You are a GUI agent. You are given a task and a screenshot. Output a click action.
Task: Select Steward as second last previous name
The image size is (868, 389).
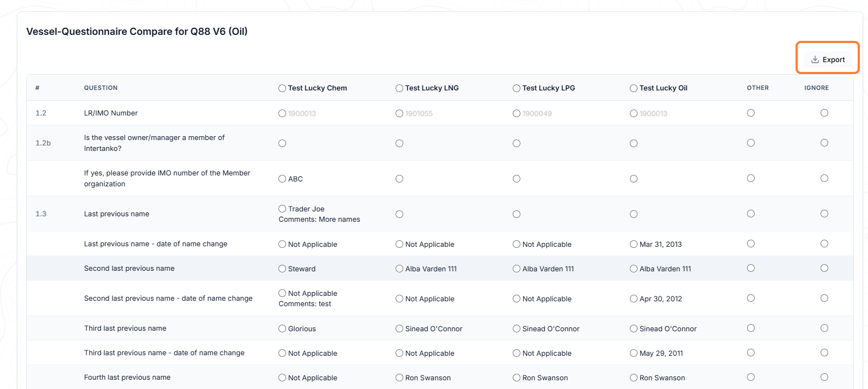(x=282, y=269)
